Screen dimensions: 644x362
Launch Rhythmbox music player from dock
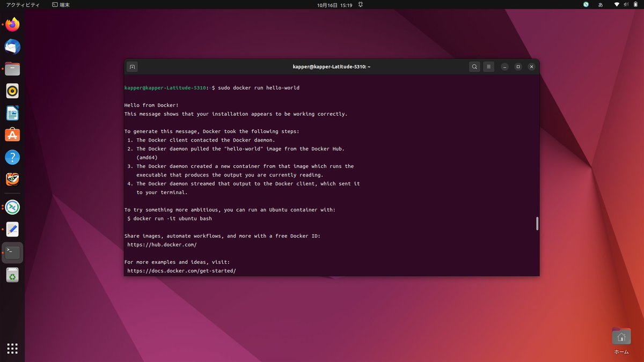coord(12,91)
